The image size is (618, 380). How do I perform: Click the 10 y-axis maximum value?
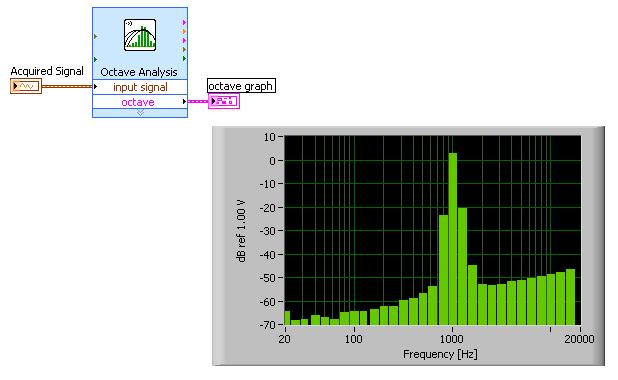pos(270,137)
